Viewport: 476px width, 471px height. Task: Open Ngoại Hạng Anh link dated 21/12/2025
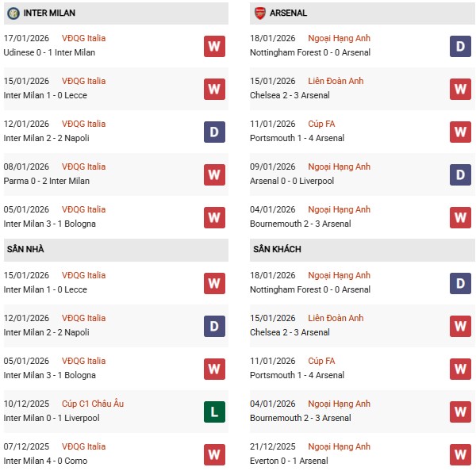coord(340,447)
